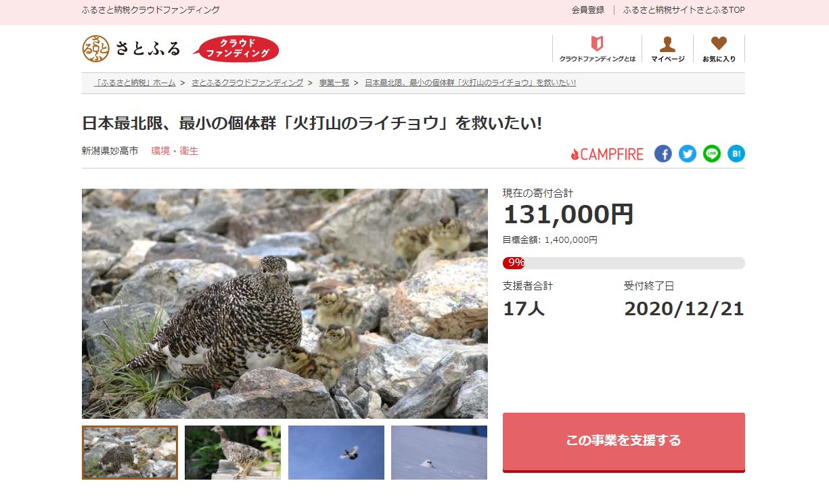Click the この事業を支援する button
Screen dimensions: 829x504
pos(624,442)
